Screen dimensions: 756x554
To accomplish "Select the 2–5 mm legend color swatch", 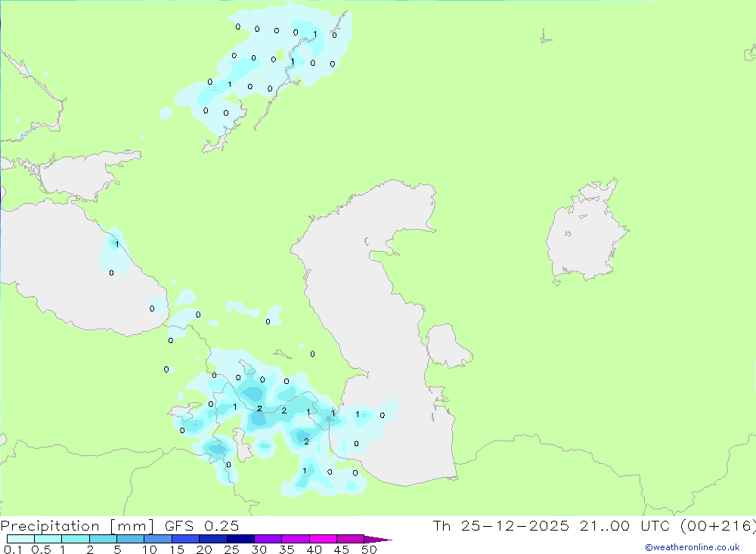I will [103, 539].
